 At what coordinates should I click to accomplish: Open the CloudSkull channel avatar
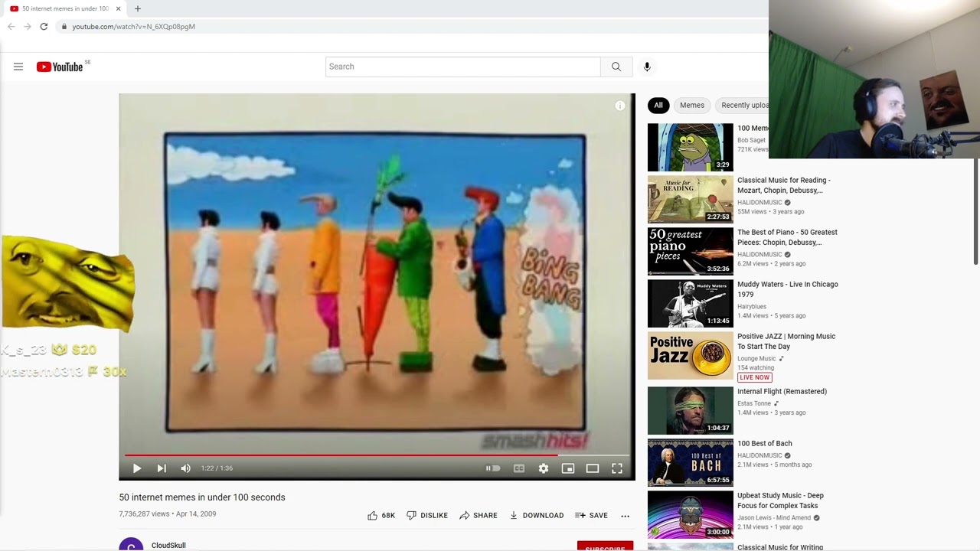coord(131,544)
